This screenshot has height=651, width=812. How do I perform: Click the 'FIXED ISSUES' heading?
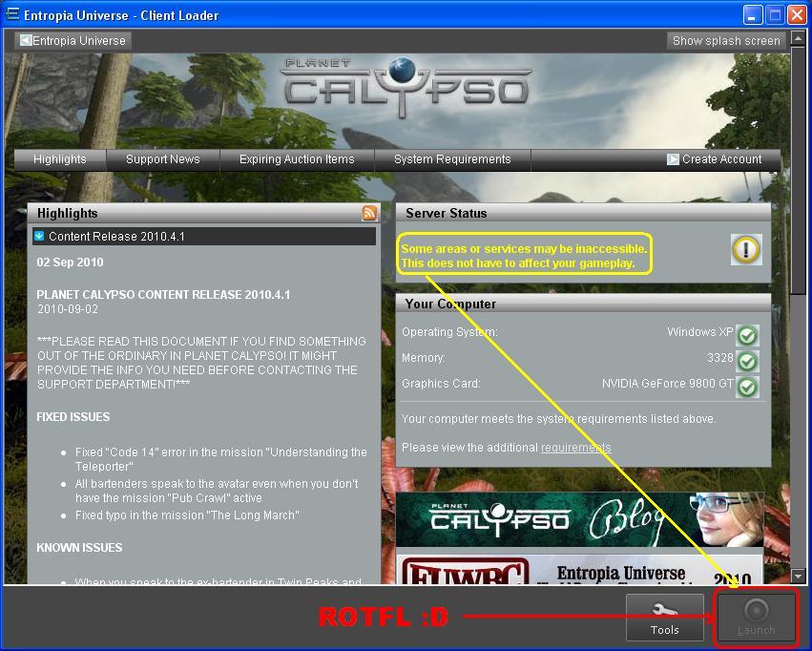(x=73, y=417)
